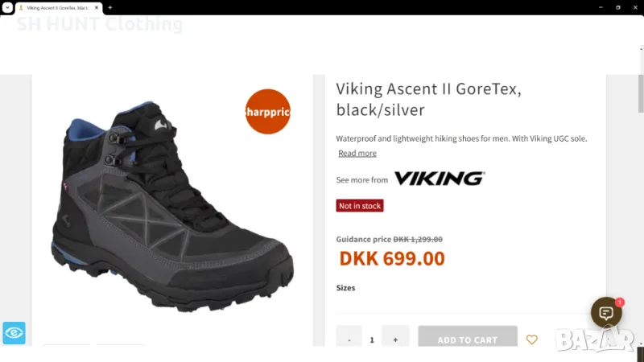The image size is (644, 362).
Task: Restore down the browser window
Action: [x=617, y=7]
